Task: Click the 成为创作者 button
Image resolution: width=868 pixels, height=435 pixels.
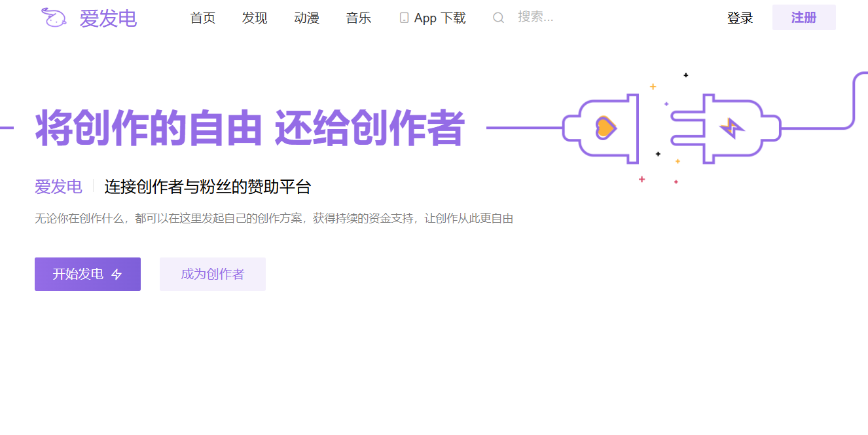Action: point(213,274)
